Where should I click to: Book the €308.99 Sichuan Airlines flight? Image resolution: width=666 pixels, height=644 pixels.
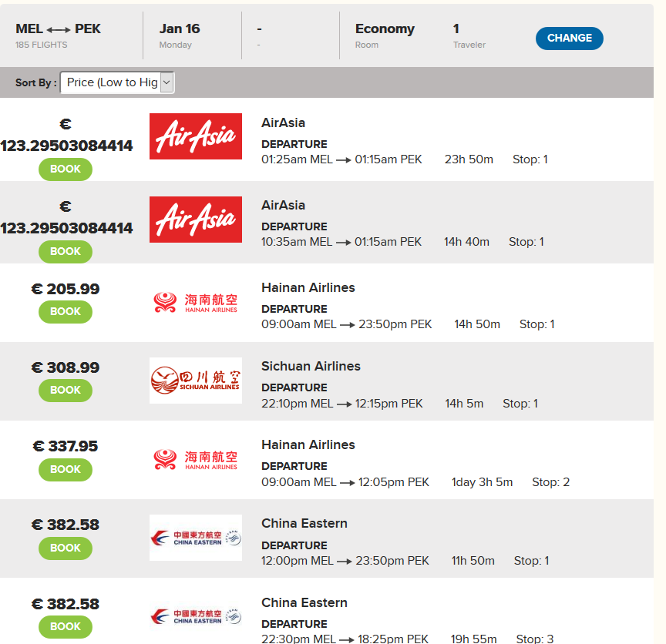pos(66,390)
